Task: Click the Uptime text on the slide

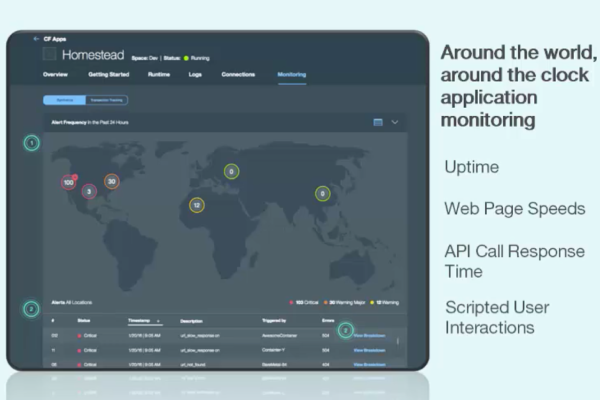Action: click(x=471, y=167)
